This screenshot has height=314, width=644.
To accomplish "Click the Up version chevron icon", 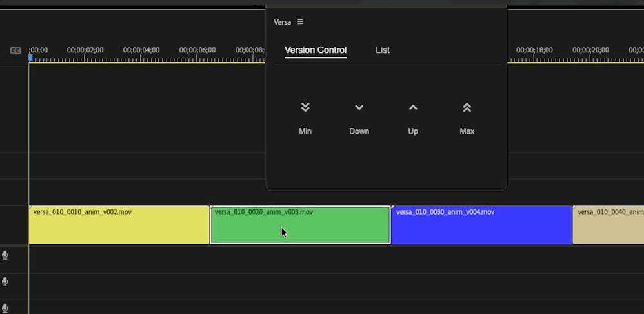I will point(413,108).
